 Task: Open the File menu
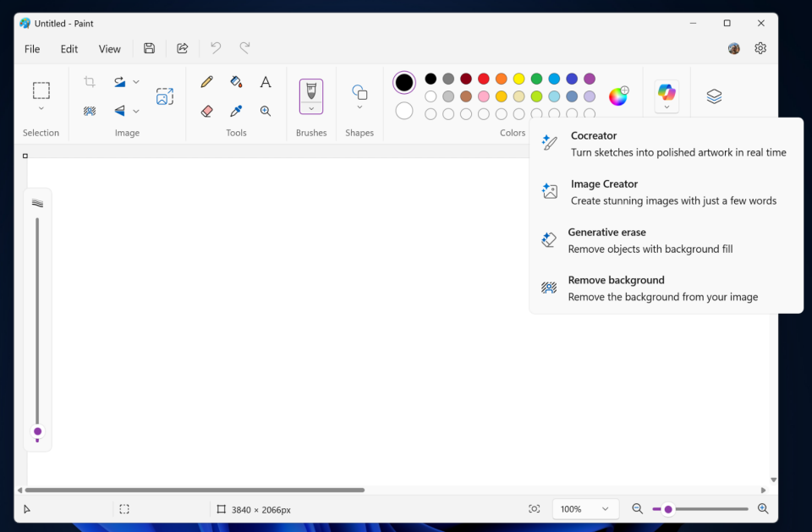(x=31, y=48)
